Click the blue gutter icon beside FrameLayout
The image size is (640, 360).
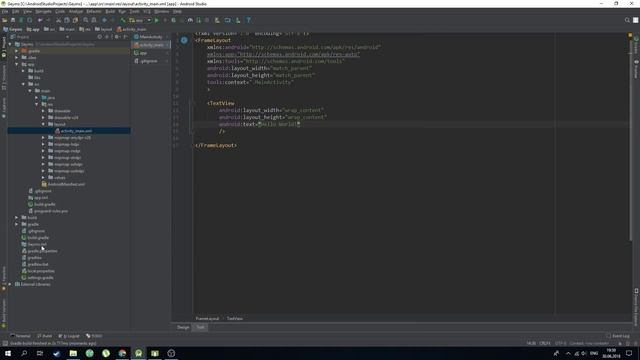pos(184,40)
